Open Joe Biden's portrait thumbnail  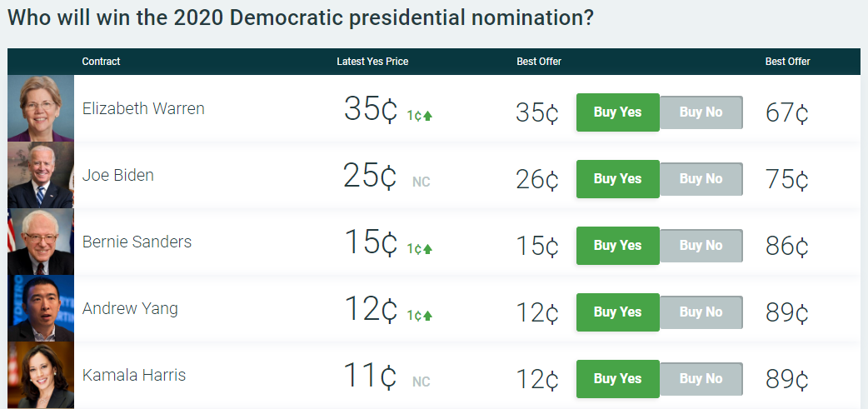coord(41,175)
